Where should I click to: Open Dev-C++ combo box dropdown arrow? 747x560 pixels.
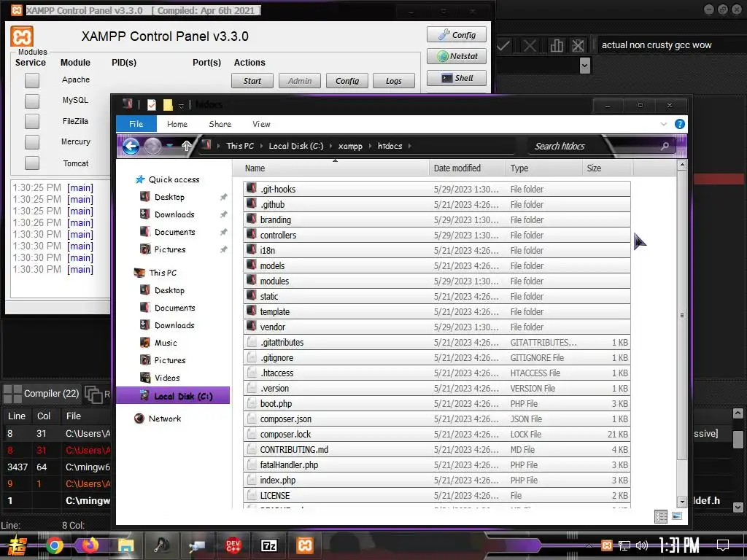coord(584,65)
